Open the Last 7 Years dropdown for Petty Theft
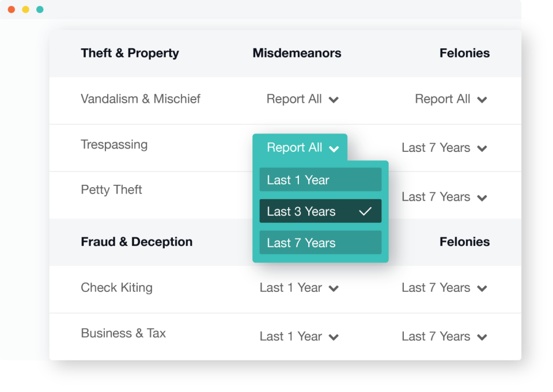The height and width of the screenshot is (392, 553). (x=444, y=196)
